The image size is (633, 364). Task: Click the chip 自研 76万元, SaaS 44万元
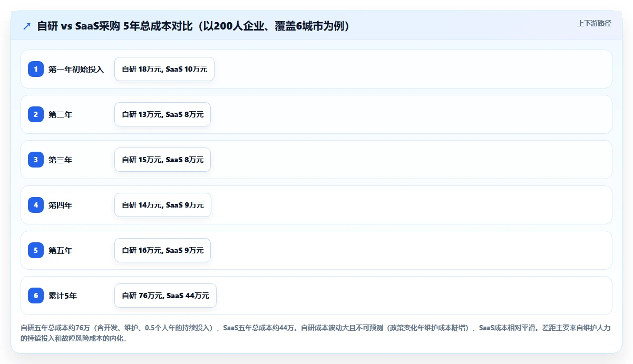(165, 296)
